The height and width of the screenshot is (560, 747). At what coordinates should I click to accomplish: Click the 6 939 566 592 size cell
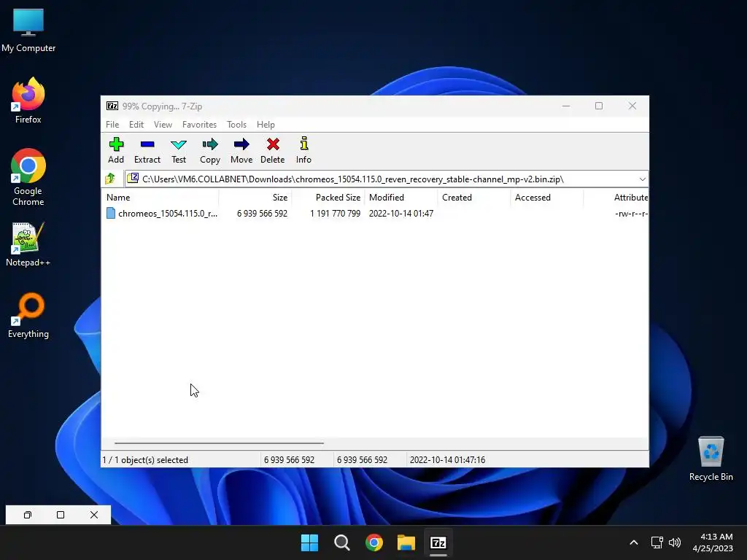tap(263, 214)
